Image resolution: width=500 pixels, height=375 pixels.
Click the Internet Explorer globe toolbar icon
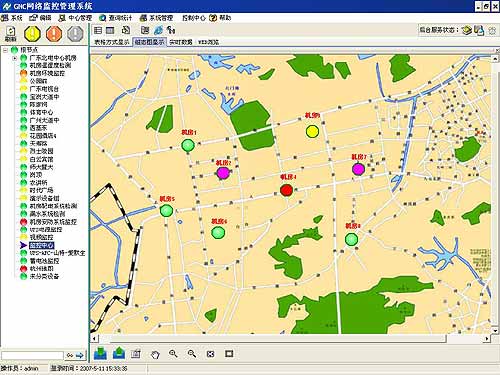point(158,30)
